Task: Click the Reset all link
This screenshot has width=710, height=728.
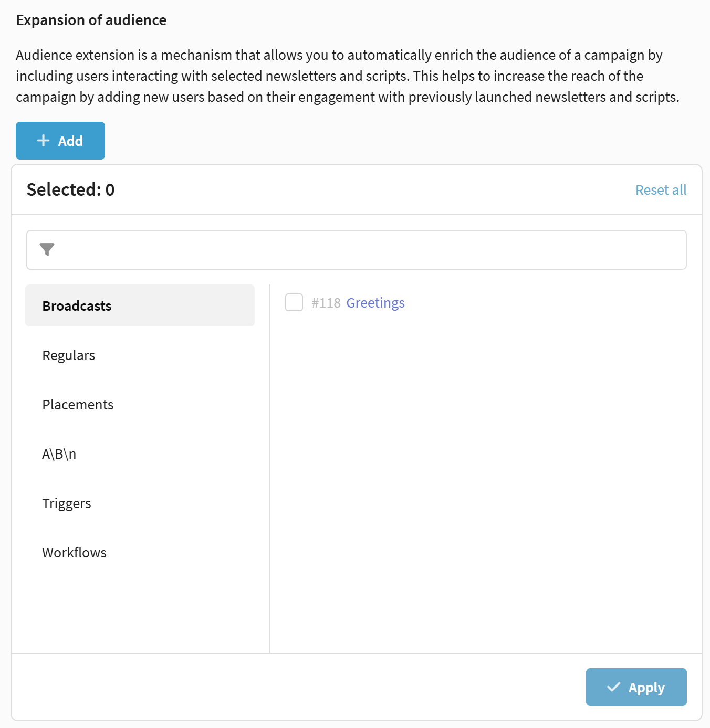Action: point(661,190)
